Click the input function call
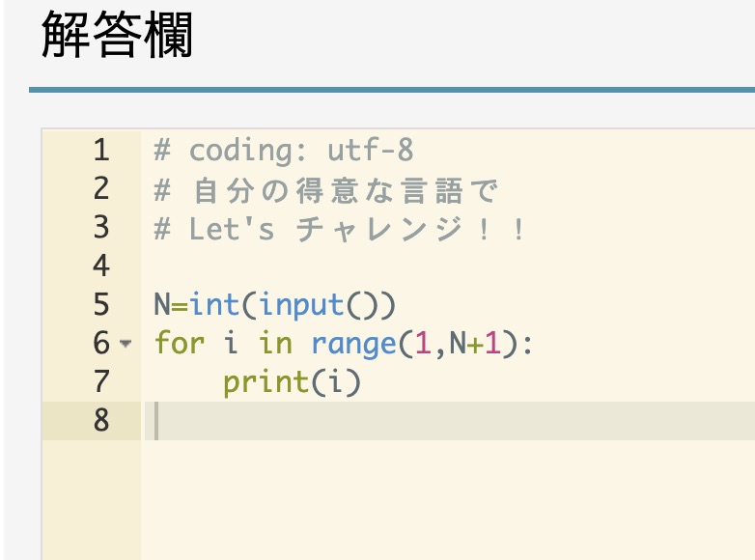The height and width of the screenshot is (560, 755). tap(301, 305)
